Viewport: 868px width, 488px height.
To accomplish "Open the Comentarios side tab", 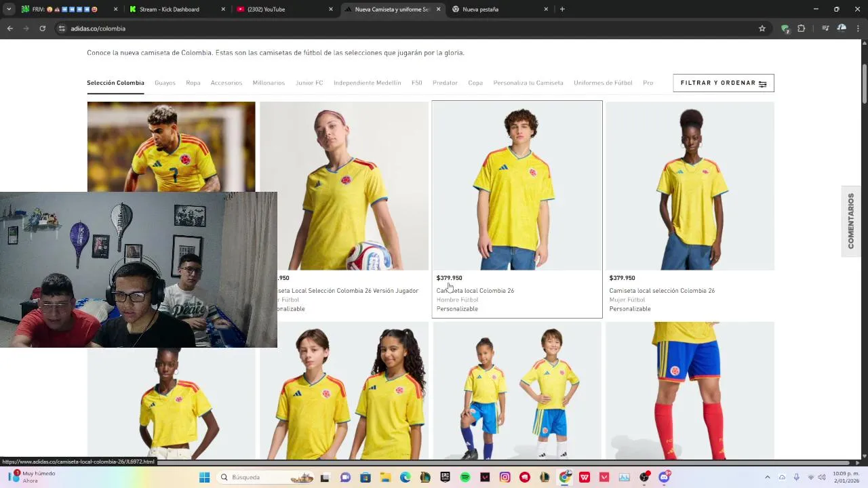I will point(851,221).
